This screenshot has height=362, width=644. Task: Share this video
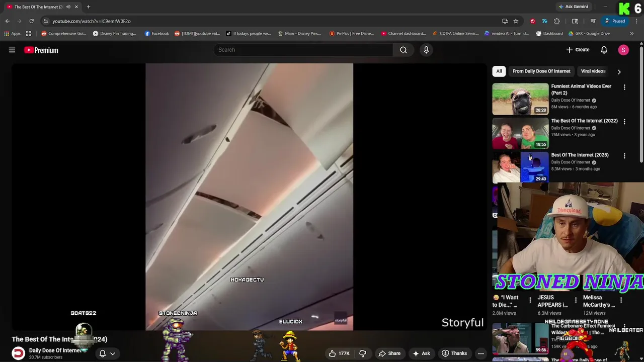pyautogui.click(x=389, y=353)
